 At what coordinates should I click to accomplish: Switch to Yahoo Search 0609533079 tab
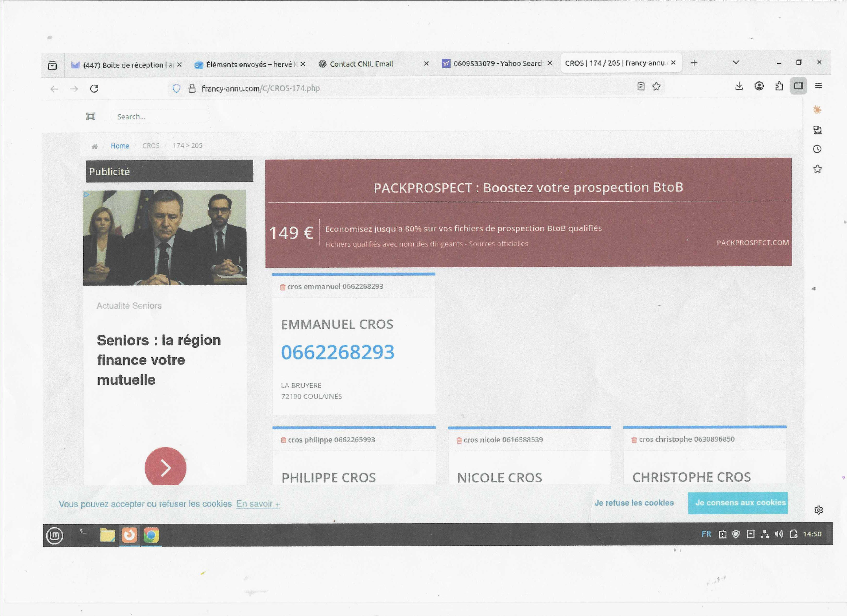pyautogui.click(x=498, y=64)
